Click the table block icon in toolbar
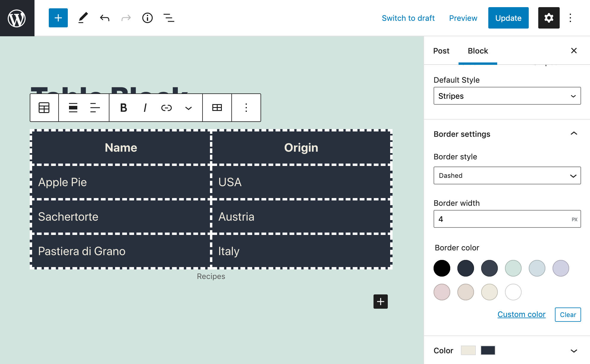Screen dimensions: 590x364 point(44,107)
